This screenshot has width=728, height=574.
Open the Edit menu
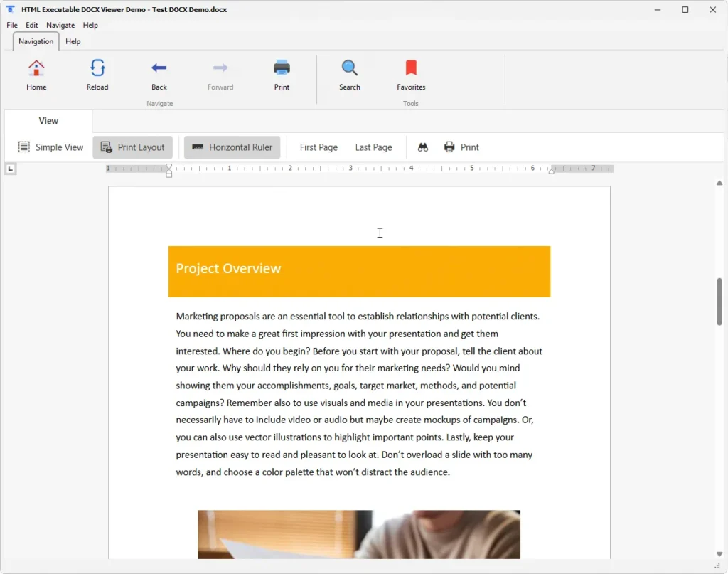click(31, 25)
